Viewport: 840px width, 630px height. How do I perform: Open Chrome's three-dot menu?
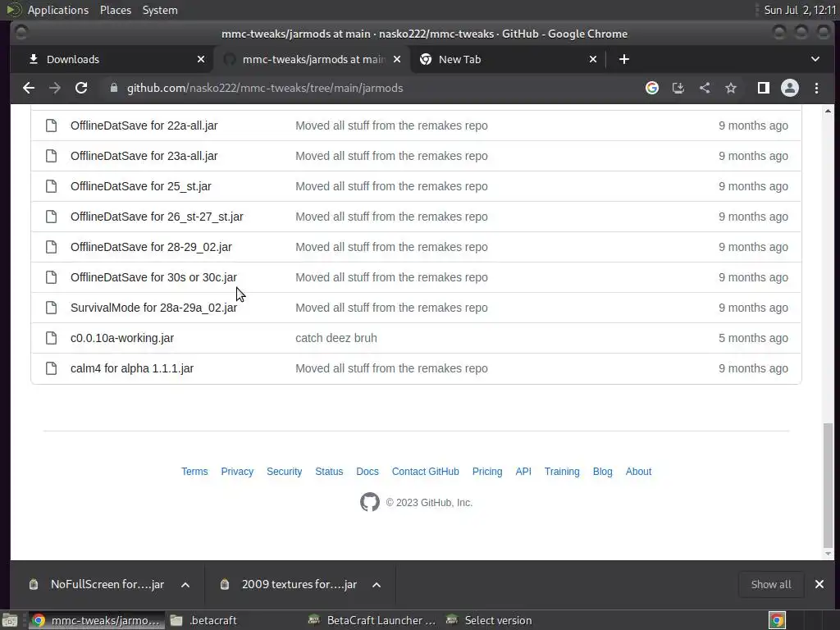pyautogui.click(x=816, y=88)
